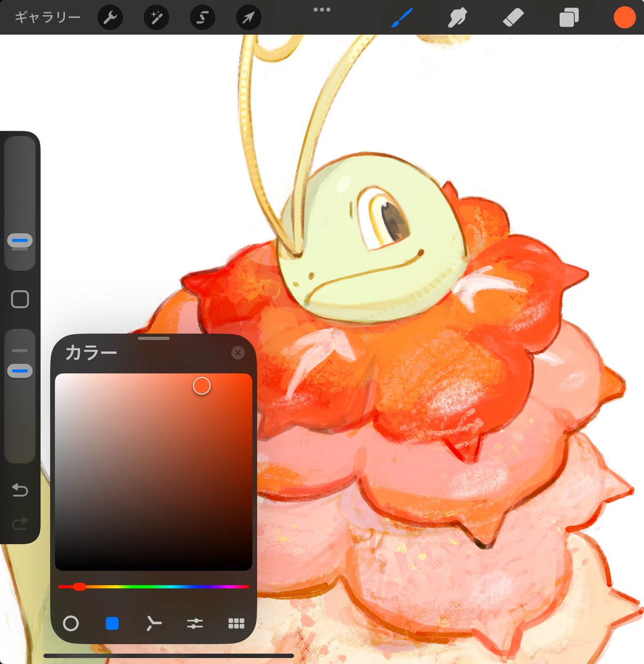Screen dimensions: 644x664
Task: Click the brush size slider handle
Action: click(20, 241)
